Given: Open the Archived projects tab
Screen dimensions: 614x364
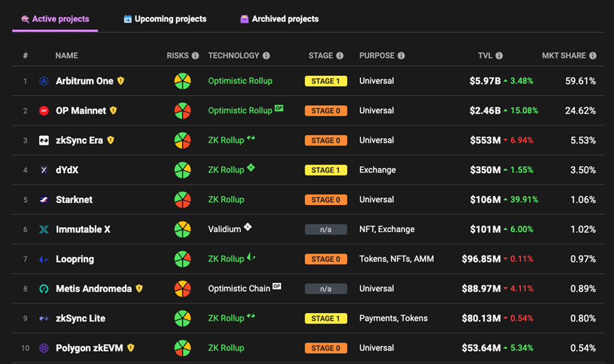Looking at the screenshot, I should [279, 19].
